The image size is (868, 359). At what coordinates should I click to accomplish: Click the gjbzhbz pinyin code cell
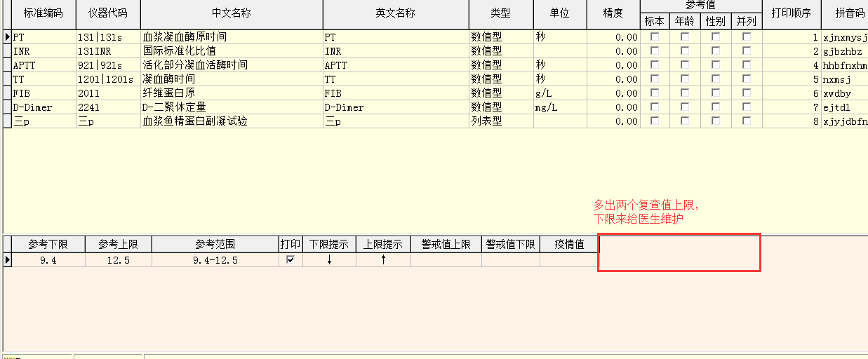[x=845, y=50]
